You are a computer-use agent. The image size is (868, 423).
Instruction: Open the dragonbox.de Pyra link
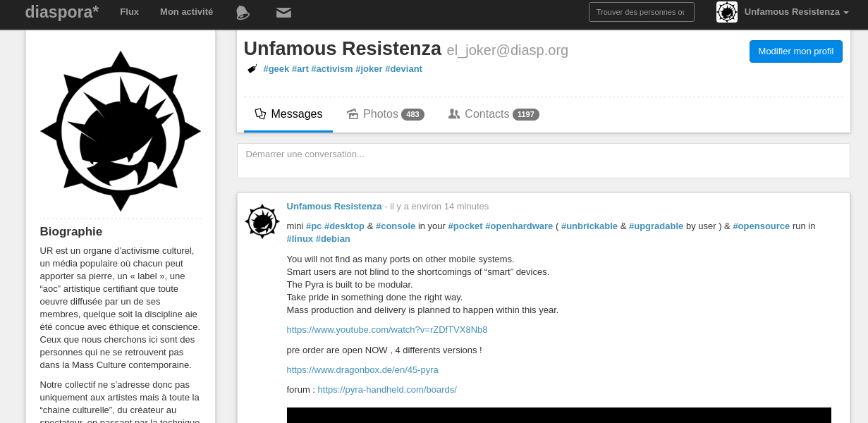(362, 370)
